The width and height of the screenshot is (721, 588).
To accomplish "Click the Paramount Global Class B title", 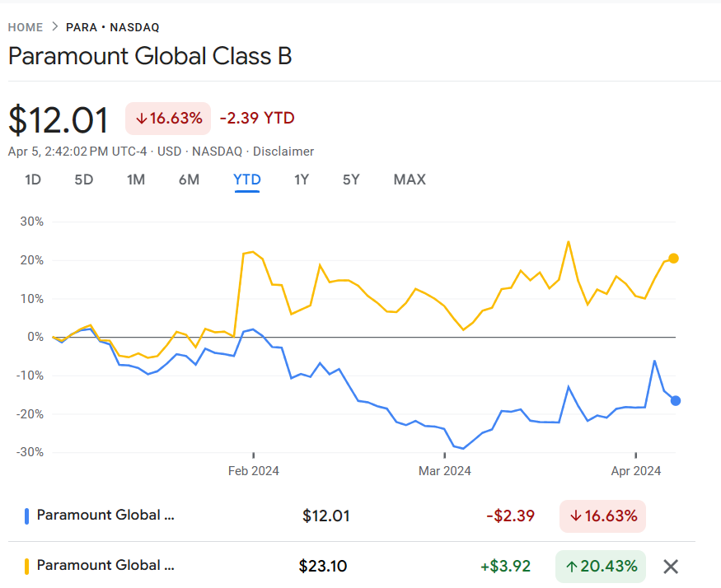I will pyautogui.click(x=150, y=56).
